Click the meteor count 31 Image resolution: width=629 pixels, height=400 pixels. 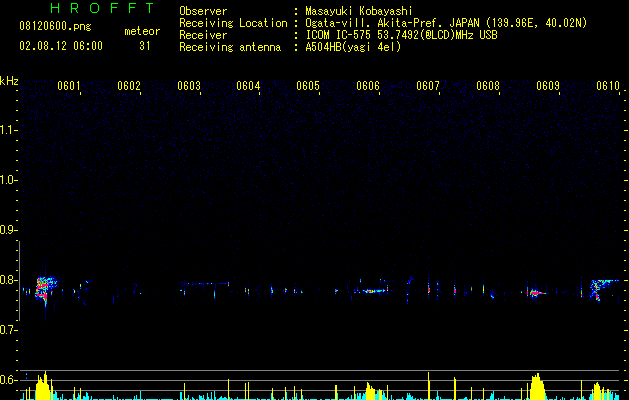point(144,46)
